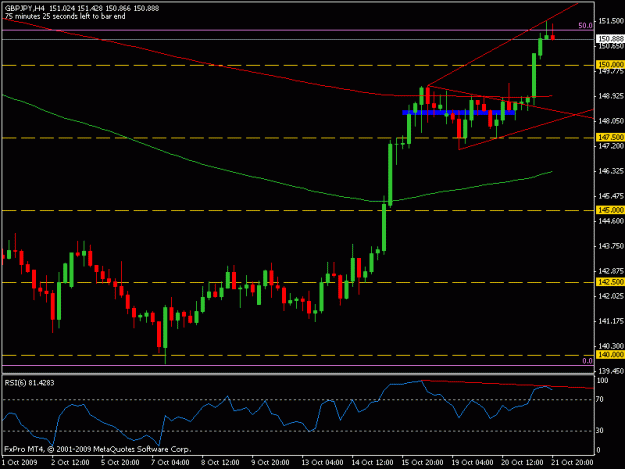Click the '9 Oct 20:00' time label
The image size is (625, 469).
tap(270, 463)
